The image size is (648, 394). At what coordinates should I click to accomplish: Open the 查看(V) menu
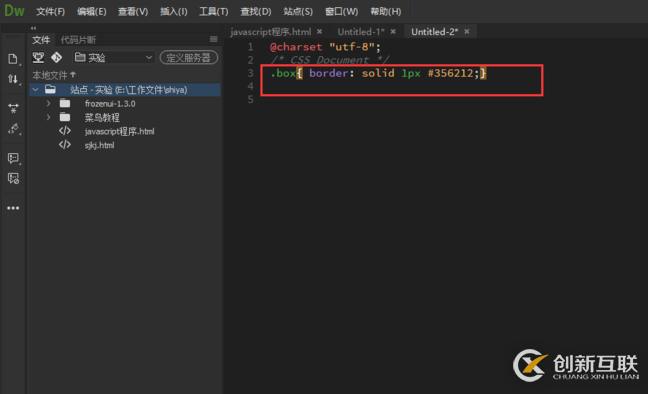point(133,12)
